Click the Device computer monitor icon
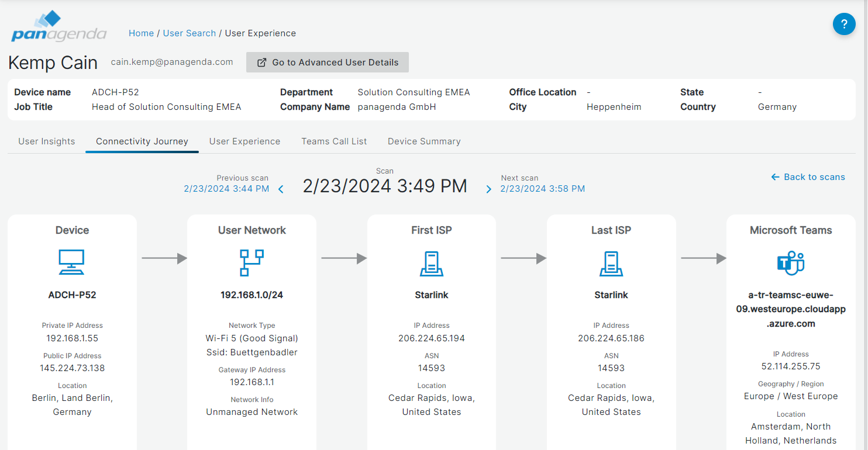 coord(72,262)
